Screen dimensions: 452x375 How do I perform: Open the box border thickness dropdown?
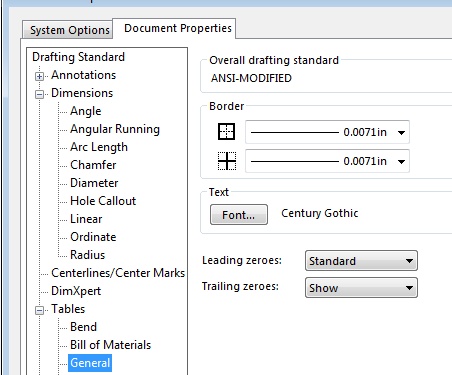327,132
